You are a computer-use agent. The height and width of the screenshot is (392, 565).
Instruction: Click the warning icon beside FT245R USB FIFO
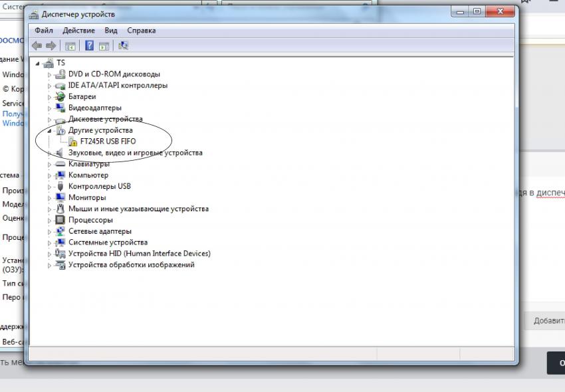72,142
